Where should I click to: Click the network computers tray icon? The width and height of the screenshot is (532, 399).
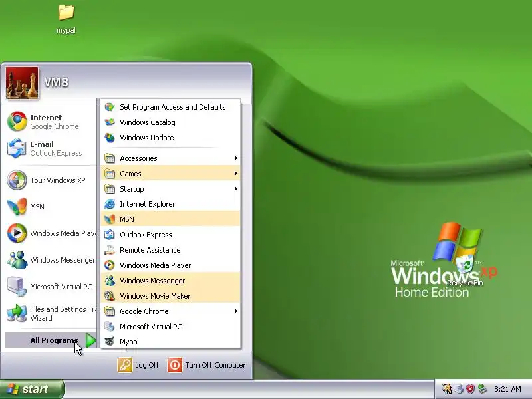click(482, 389)
